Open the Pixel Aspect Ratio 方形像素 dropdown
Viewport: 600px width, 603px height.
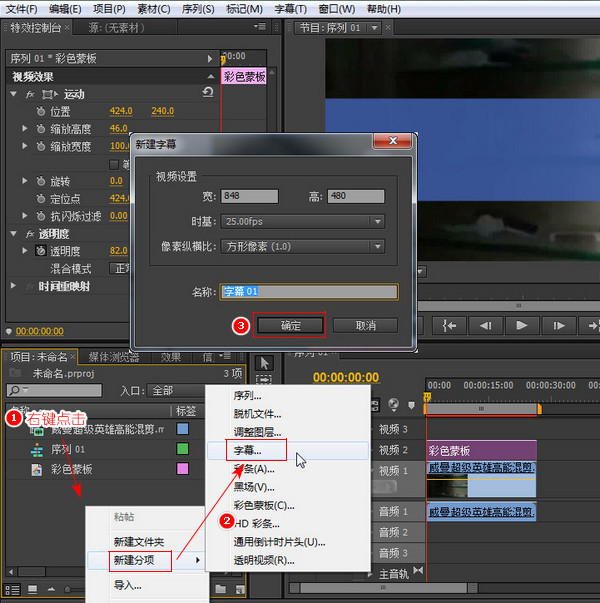click(x=303, y=246)
